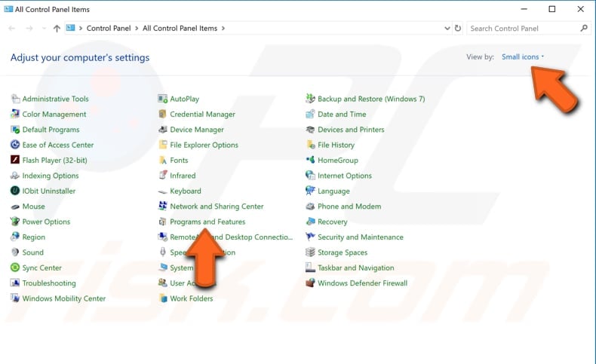Open the View by Small icons dropdown
The height and width of the screenshot is (364, 596).
[x=523, y=57]
